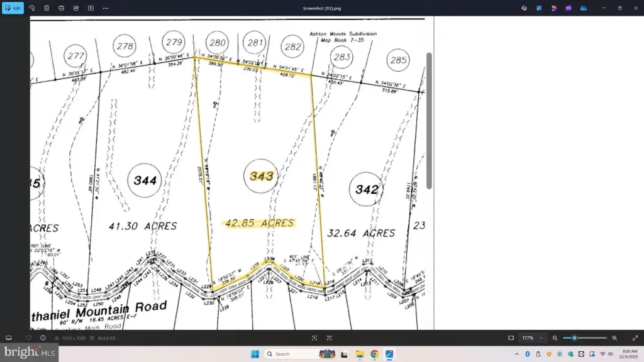Click the zoom in magnifier icon
The height and width of the screenshot is (362, 644).
[x=614, y=338]
